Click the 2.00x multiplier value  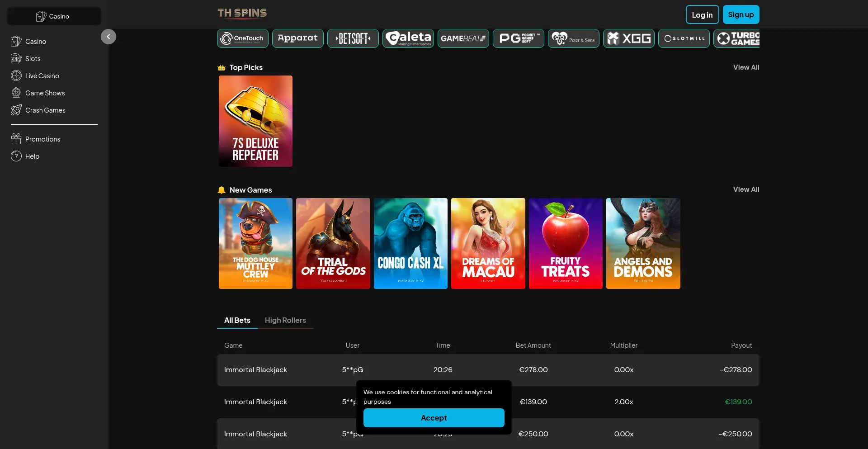pyautogui.click(x=624, y=402)
